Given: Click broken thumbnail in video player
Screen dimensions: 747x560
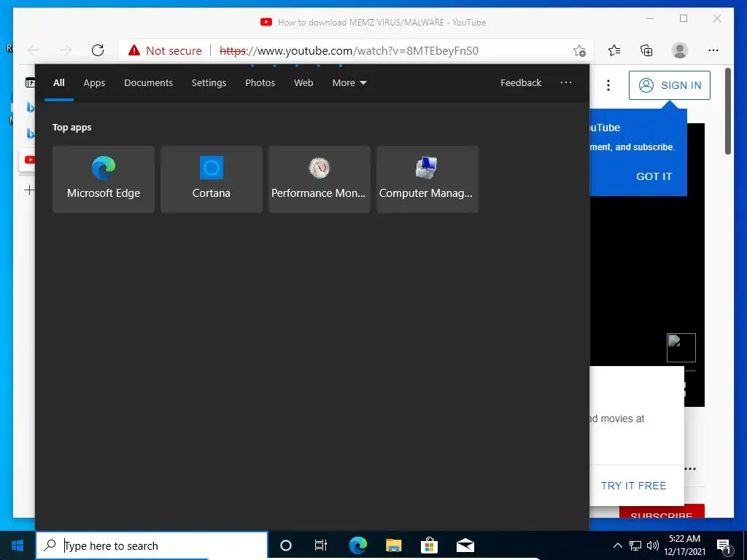Looking at the screenshot, I should tap(681, 348).
